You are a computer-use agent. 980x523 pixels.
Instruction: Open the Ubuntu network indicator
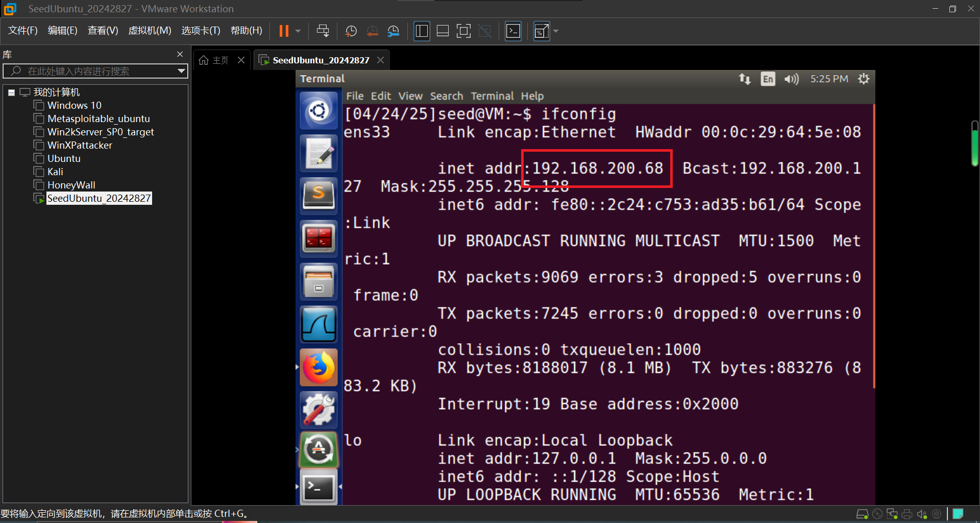745,79
